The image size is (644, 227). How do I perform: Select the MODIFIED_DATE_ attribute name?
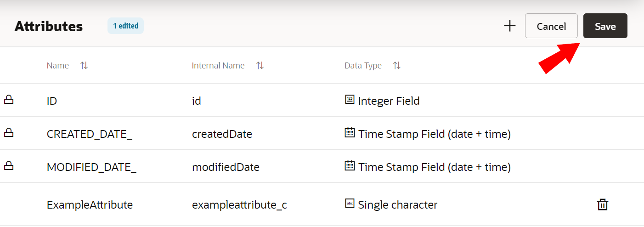[x=91, y=167]
